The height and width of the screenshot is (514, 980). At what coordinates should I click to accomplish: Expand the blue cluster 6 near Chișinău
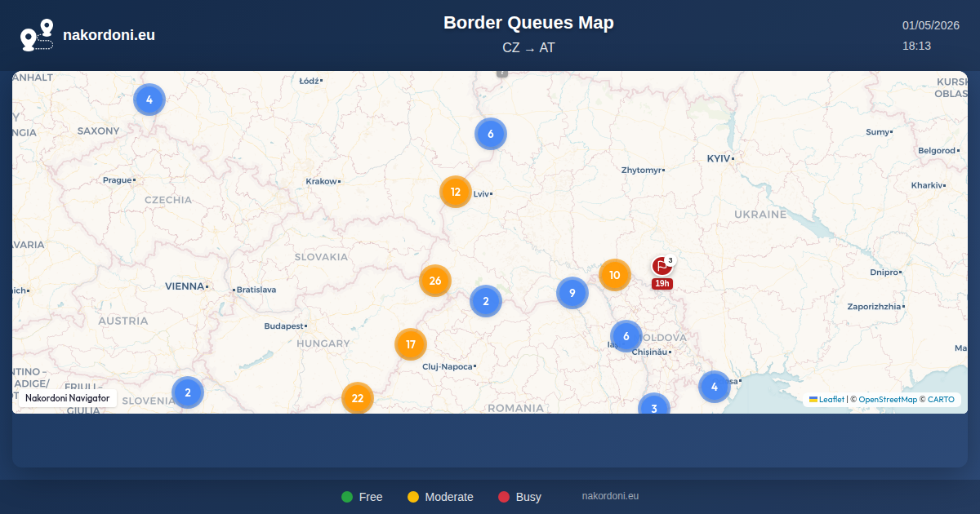point(626,336)
